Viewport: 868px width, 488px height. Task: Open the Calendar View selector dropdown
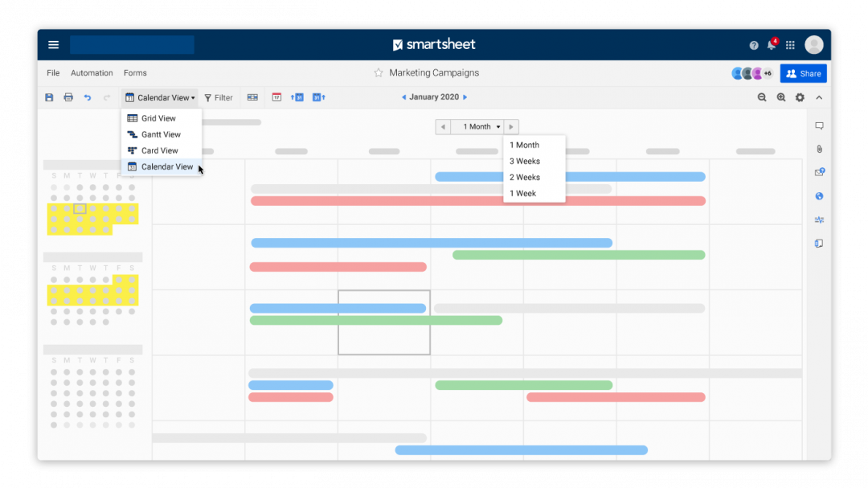160,96
